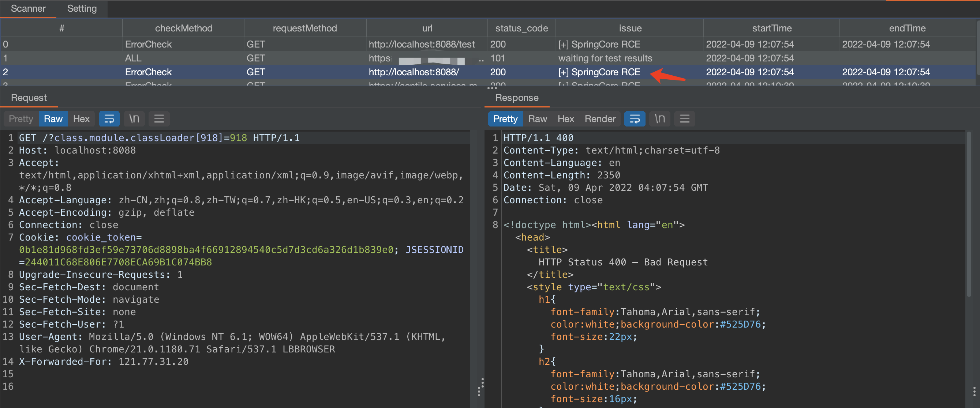Screen dimensions: 980x408
Task: Select scanner row 0 with localhost:8088/test
Action: [422, 44]
